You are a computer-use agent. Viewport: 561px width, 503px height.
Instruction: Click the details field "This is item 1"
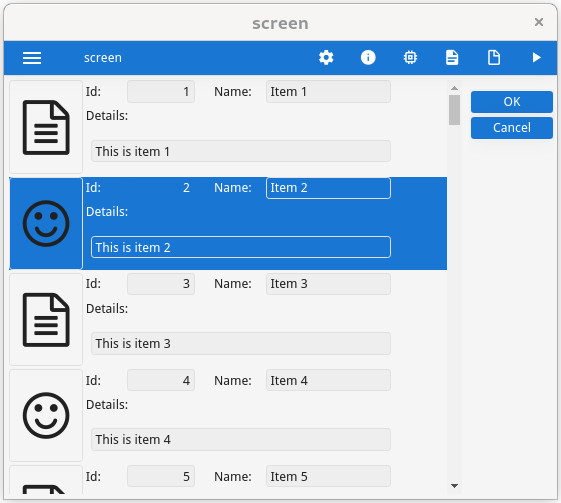coord(240,151)
